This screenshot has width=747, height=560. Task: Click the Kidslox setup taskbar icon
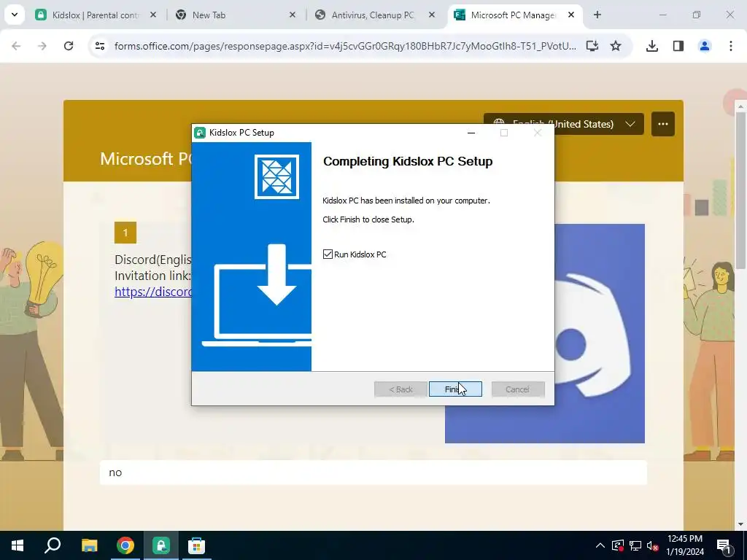coord(161,545)
